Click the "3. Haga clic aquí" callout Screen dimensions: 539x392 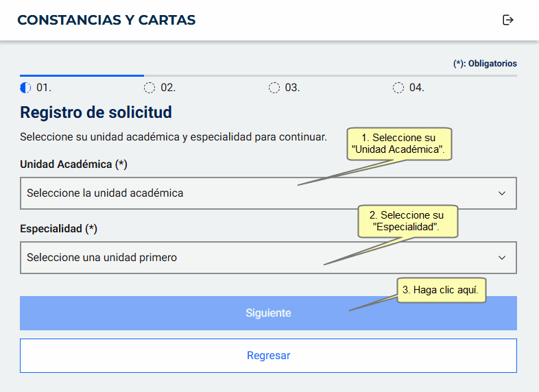[442, 290]
